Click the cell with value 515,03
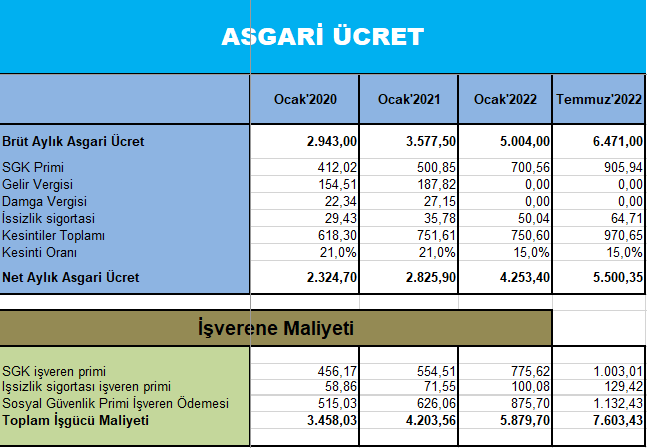Viewport: 647px width, 448px height. [x=305, y=403]
